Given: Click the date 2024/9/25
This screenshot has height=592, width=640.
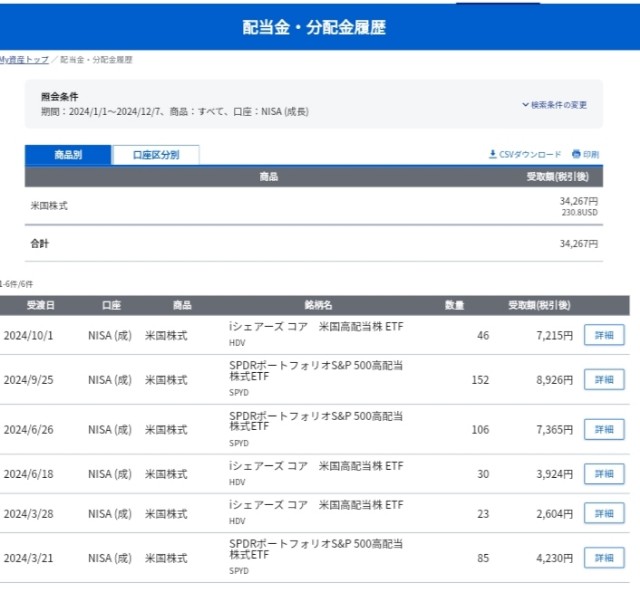Looking at the screenshot, I should (x=29, y=380).
